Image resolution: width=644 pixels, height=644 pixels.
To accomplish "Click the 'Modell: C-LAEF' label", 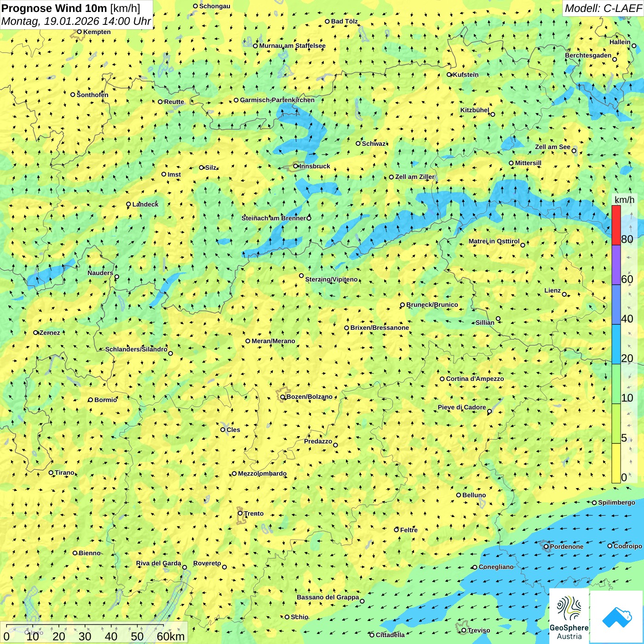I will 603,8.
